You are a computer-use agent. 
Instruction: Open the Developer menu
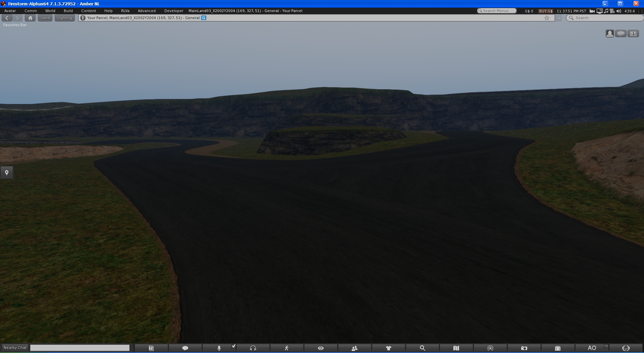coord(174,11)
